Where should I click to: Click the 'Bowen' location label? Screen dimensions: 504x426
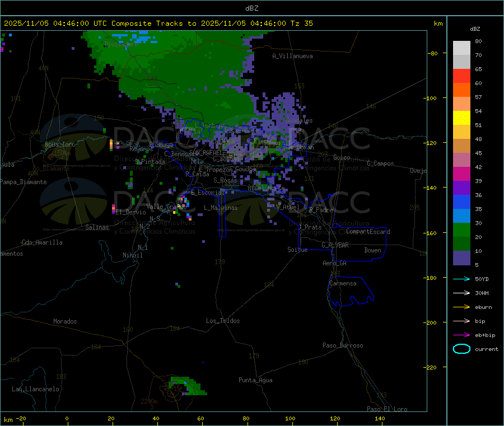[x=372, y=250]
